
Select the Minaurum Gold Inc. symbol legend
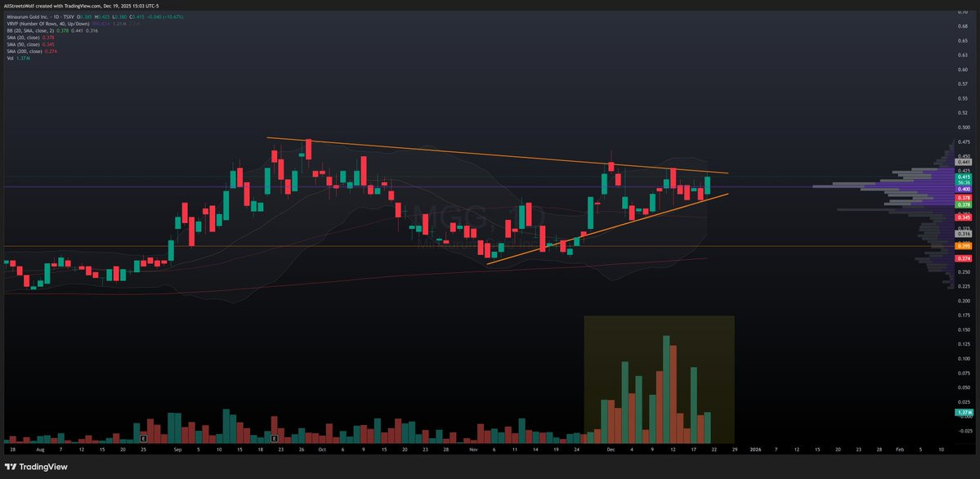coord(95,17)
